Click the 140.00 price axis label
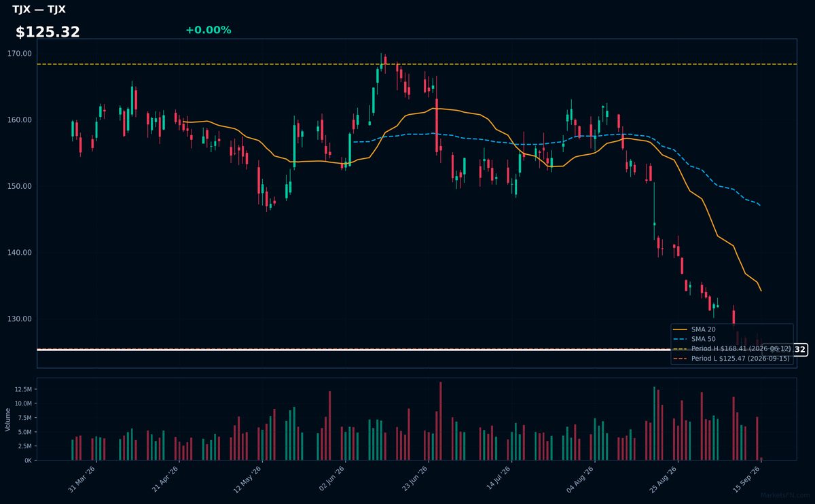This screenshot has height=504, width=815. click(20, 253)
